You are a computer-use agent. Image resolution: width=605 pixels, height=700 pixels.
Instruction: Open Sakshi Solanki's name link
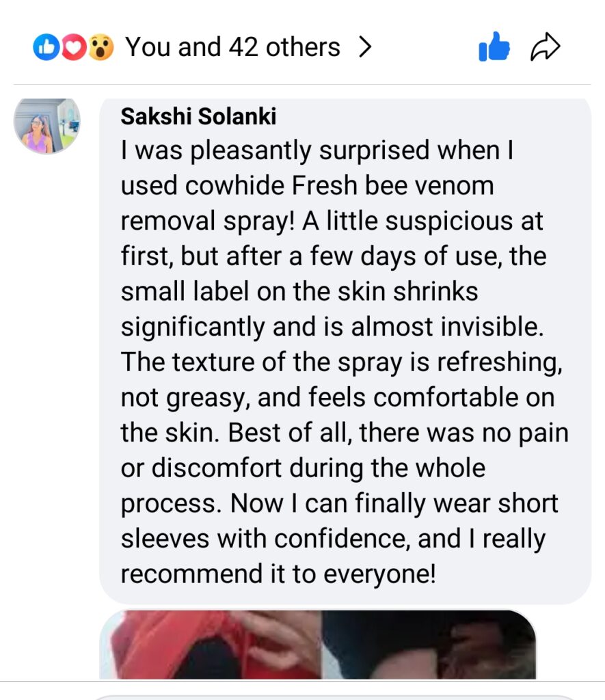[x=198, y=117]
